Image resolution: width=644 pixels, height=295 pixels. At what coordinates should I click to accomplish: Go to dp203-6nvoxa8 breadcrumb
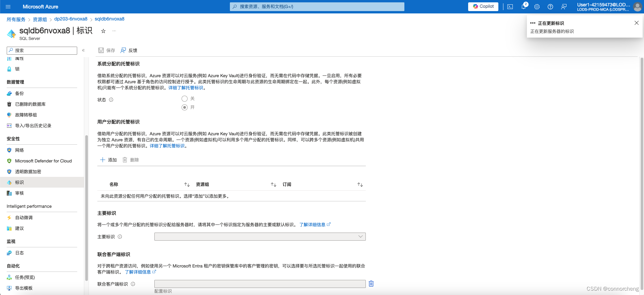[x=71, y=19]
